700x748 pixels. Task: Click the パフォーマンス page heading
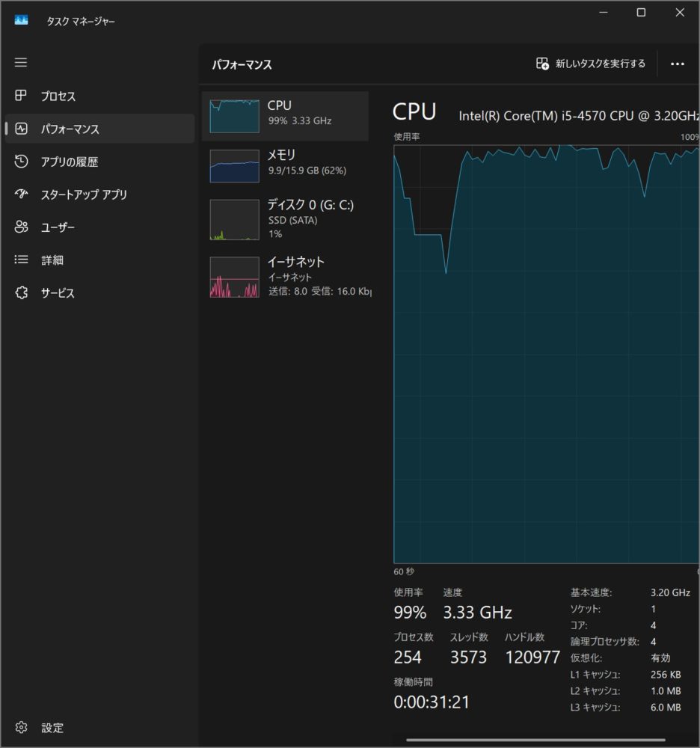[242, 64]
